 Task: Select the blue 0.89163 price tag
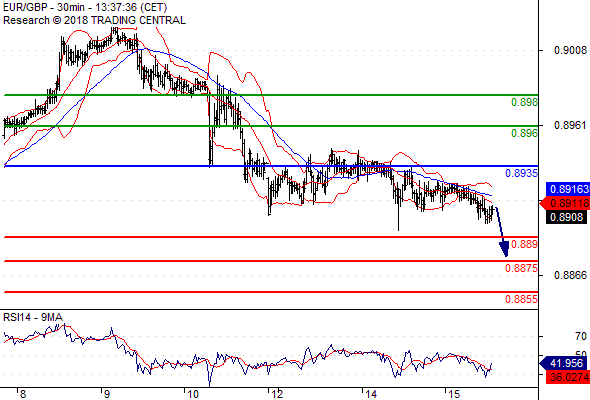tap(568, 189)
